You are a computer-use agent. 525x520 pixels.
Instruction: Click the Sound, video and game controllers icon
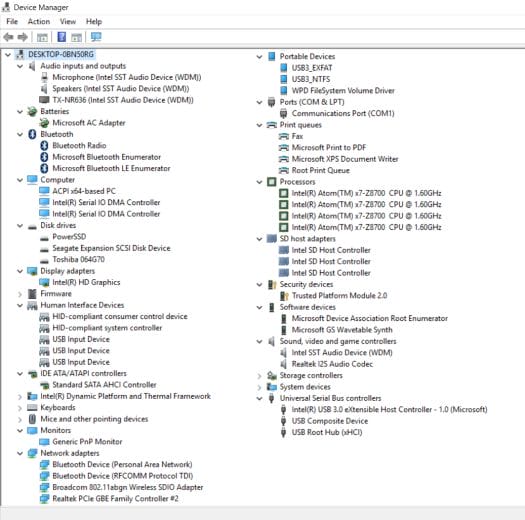[x=272, y=342]
